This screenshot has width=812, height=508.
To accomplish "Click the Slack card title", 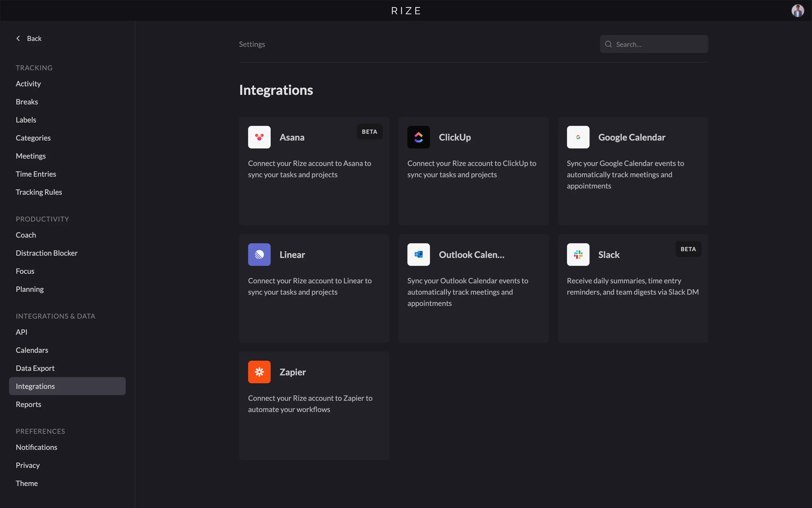I will pos(609,255).
